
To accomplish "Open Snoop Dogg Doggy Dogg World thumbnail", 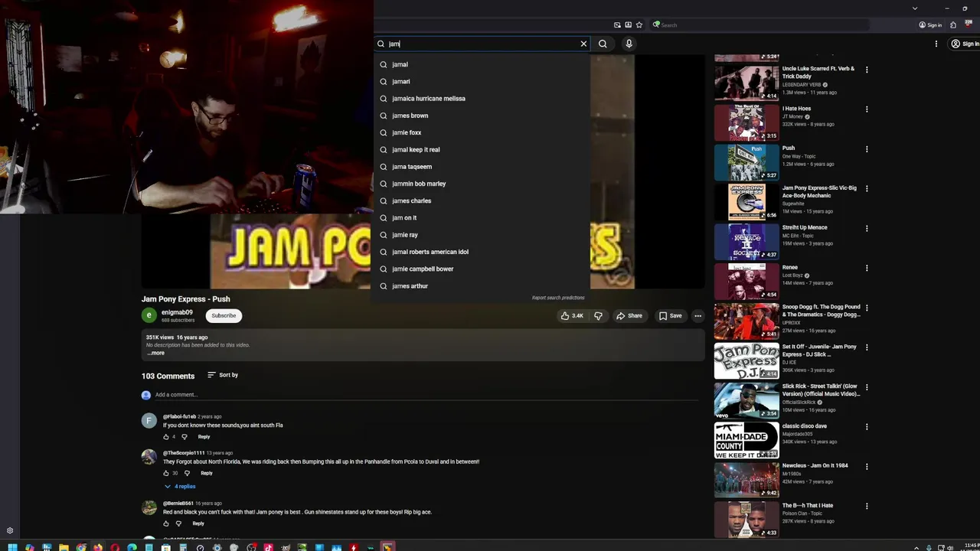I will pyautogui.click(x=746, y=321).
